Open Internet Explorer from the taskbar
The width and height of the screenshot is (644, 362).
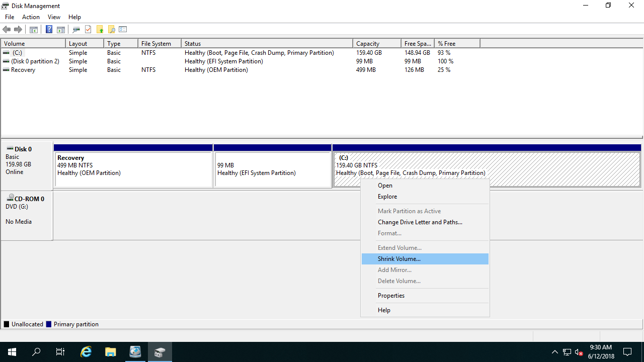[86, 351]
